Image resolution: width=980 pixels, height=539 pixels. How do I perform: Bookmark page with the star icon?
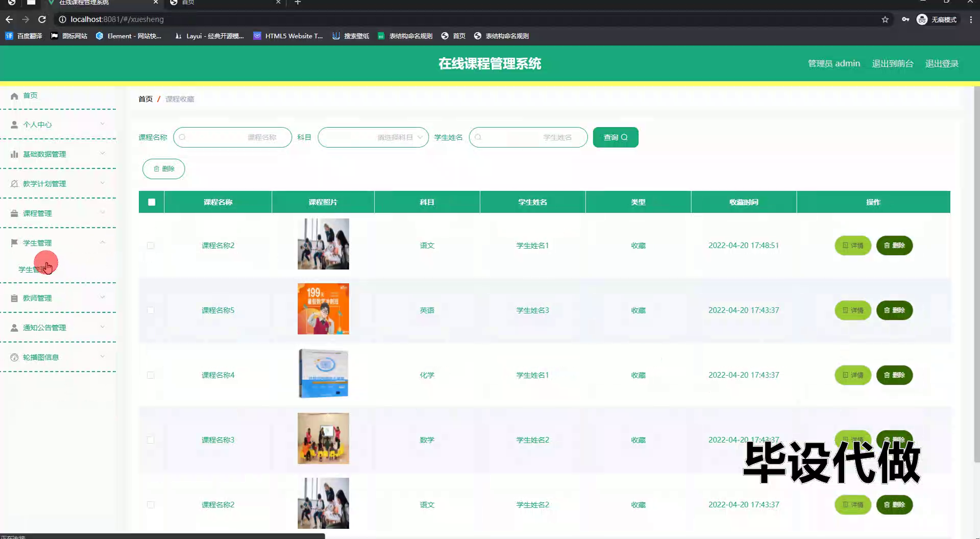tap(885, 19)
